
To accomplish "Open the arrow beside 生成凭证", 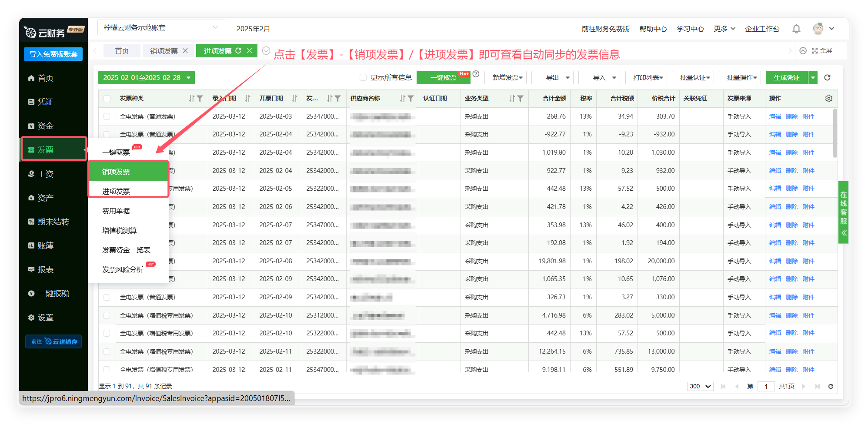I will coord(813,77).
